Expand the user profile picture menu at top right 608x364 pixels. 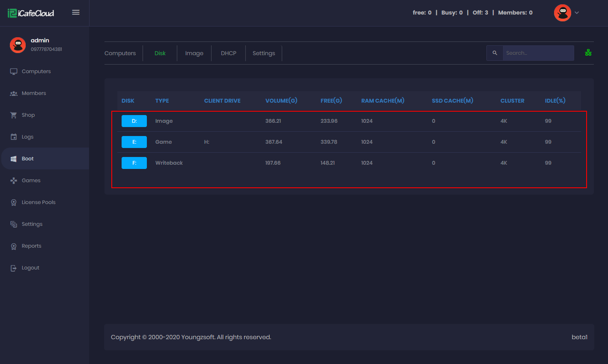(x=562, y=12)
